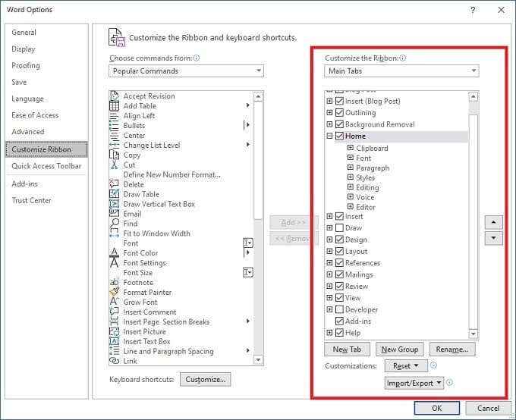
Task: Open the Proofing options category
Action: tap(26, 65)
